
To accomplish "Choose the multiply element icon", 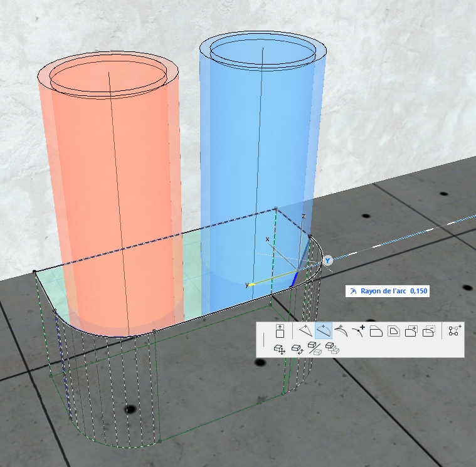I will (x=332, y=349).
